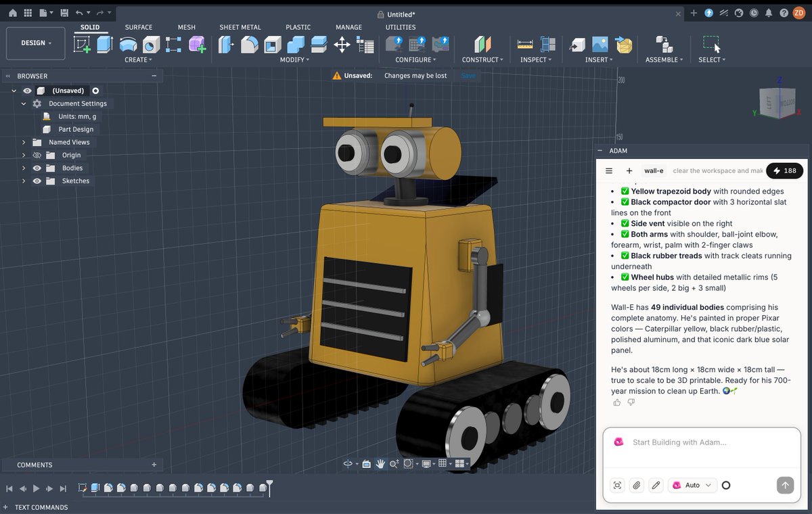Select the Create Sketch tool
Viewport: 812px width, 514px height.
83,45
